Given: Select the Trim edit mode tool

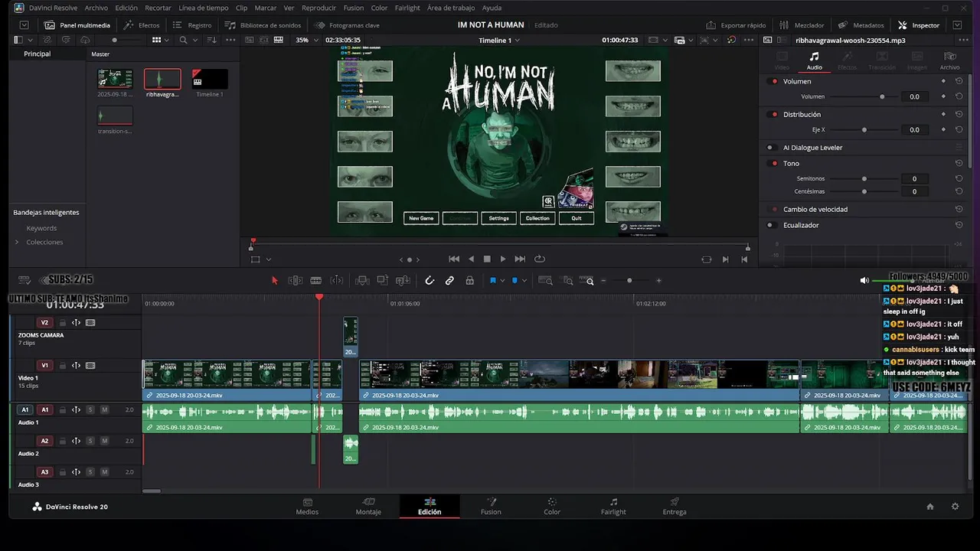Looking at the screenshot, I should point(295,281).
